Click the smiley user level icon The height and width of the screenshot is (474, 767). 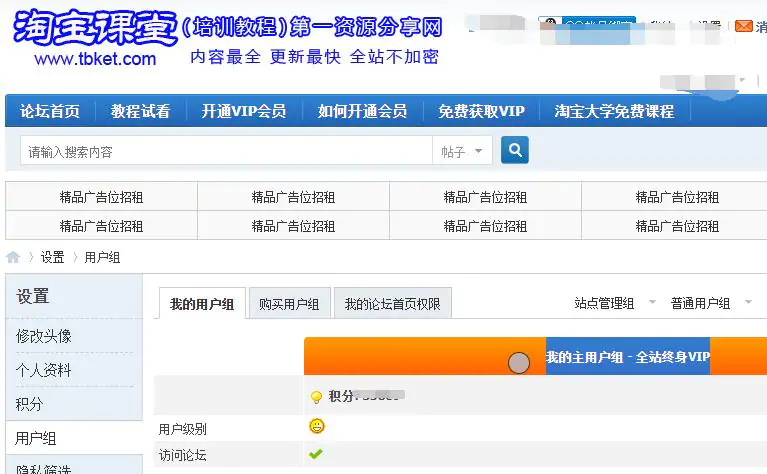[x=317, y=426]
